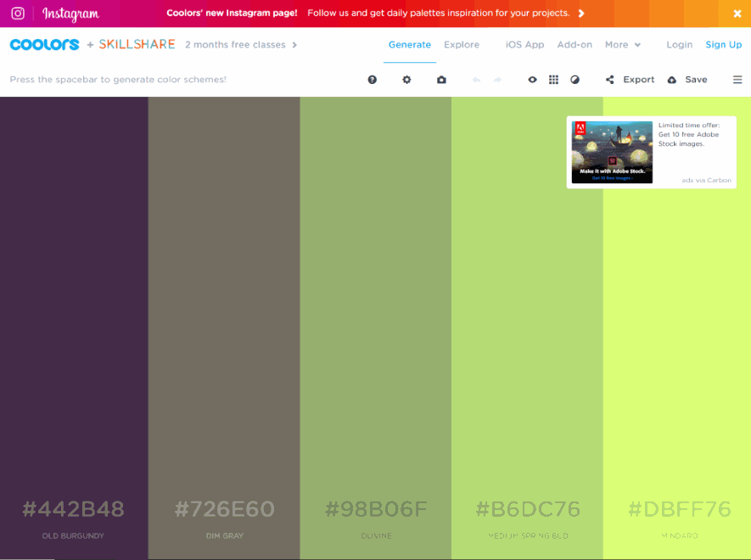Select the Old Burgundy #442B48 color swatch
The width and height of the screenshot is (751, 560).
[x=74, y=297]
